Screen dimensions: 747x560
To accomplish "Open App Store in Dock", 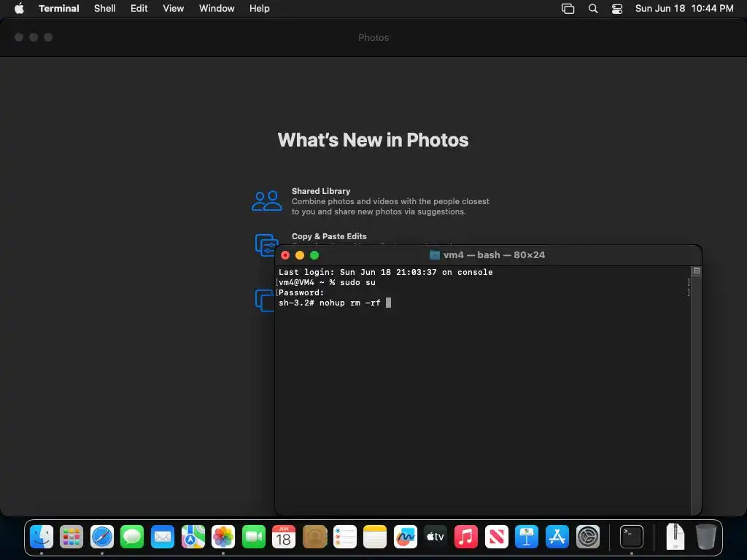I will pos(557,537).
